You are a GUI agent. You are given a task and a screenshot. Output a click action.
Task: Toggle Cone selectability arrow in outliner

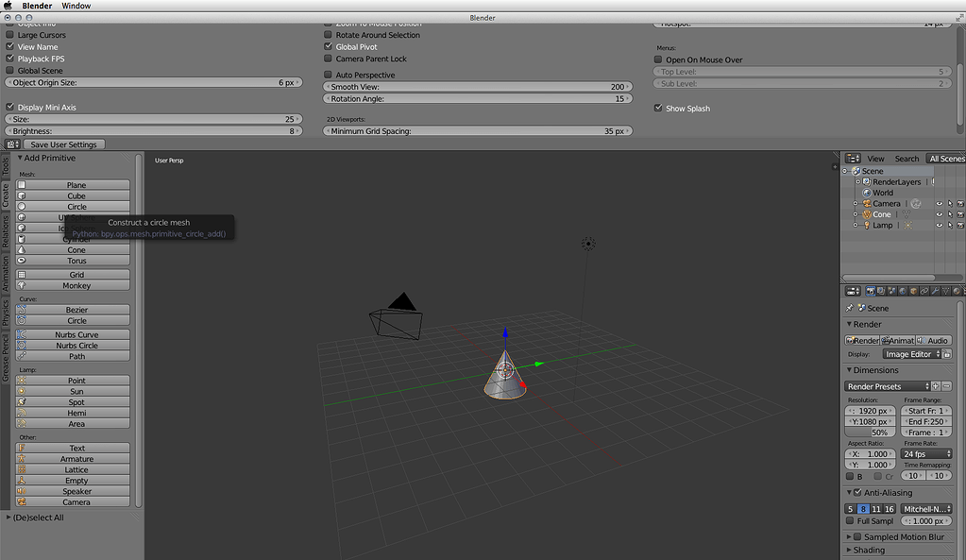[x=950, y=214]
